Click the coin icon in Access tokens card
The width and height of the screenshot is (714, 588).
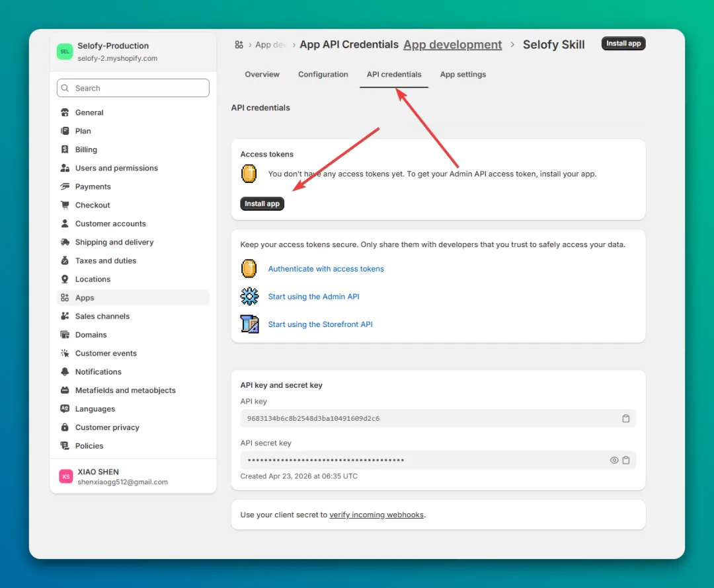[x=249, y=174]
